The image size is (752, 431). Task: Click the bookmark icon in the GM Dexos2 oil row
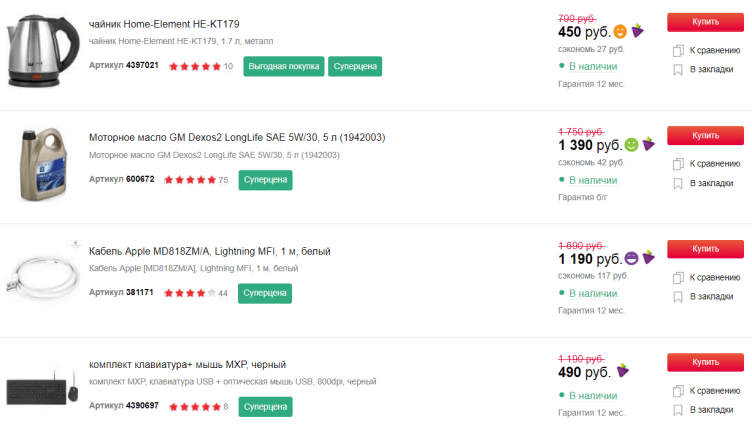pos(678,184)
